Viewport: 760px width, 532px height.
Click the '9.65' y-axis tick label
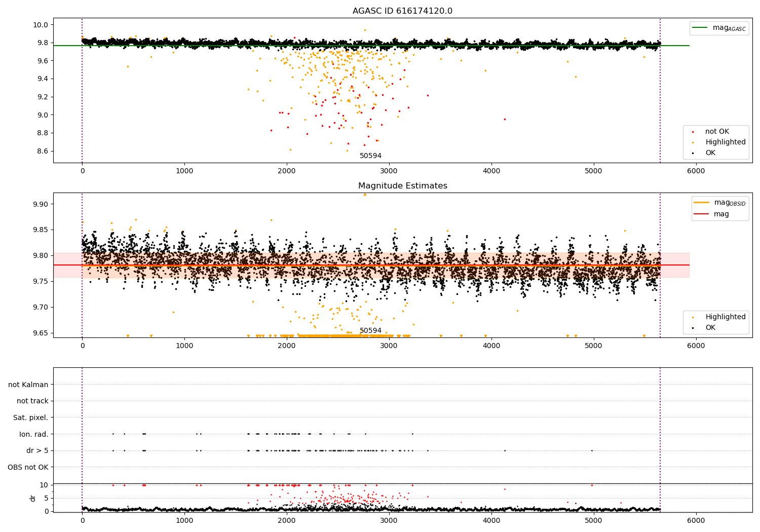(x=41, y=333)
